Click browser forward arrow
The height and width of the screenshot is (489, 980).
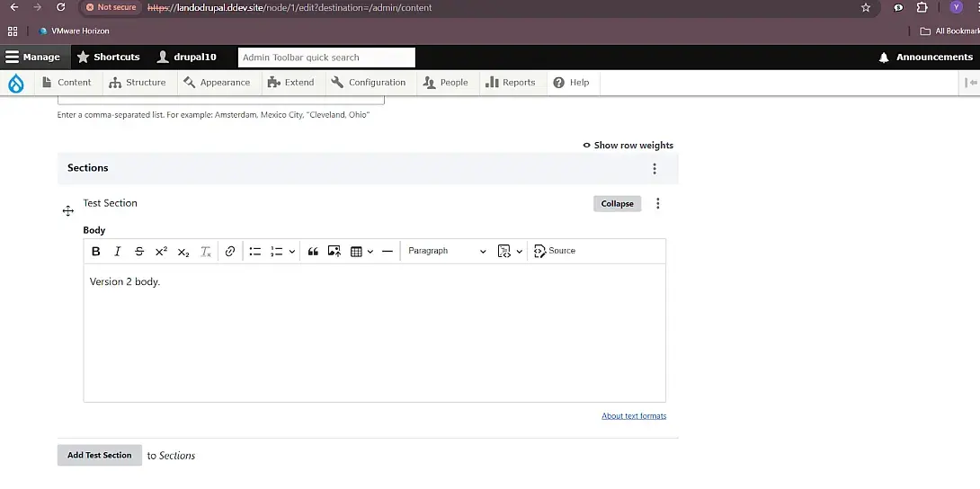[38, 7]
